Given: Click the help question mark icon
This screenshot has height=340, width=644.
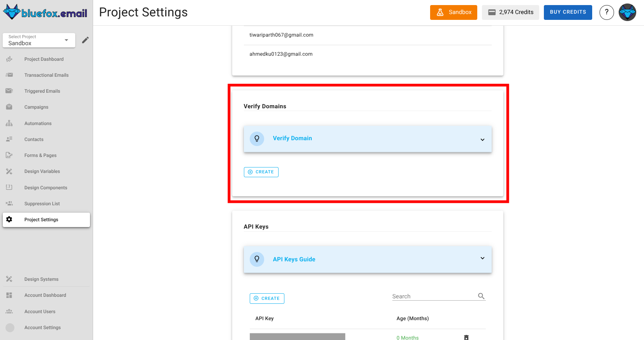Looking at the screenshot, I should [606, 12].
